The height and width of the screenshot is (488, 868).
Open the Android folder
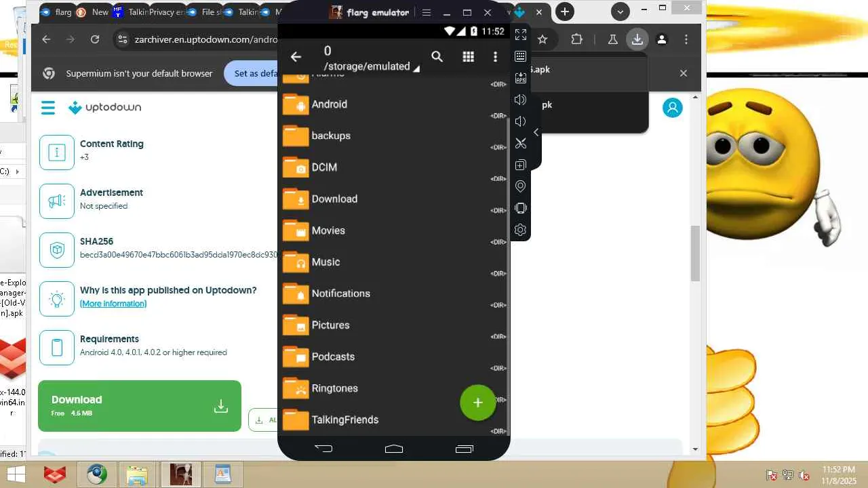pos(395,104)
